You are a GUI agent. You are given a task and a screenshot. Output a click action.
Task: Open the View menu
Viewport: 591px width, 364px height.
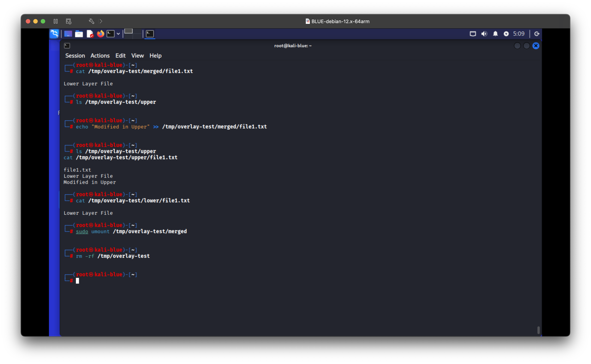pyautogui.click(x=137, y=56)
